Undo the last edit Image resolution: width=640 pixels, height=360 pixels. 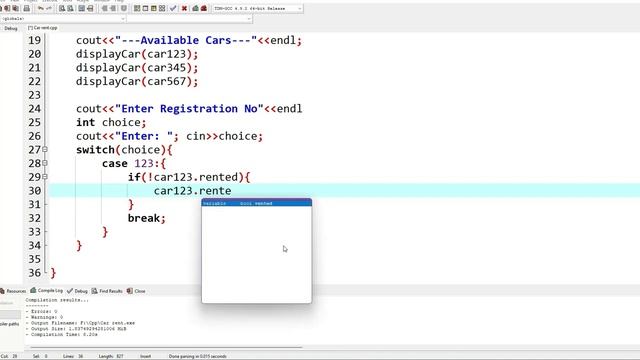40,8
